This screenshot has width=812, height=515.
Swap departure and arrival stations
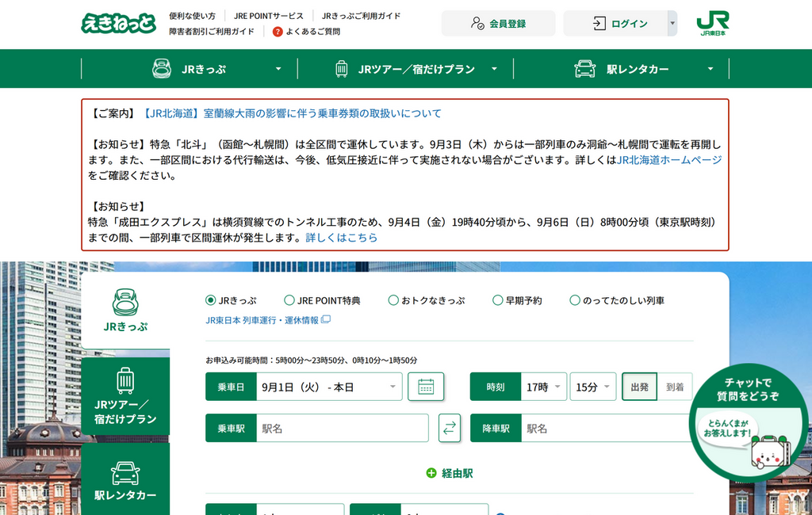[449, 428]
